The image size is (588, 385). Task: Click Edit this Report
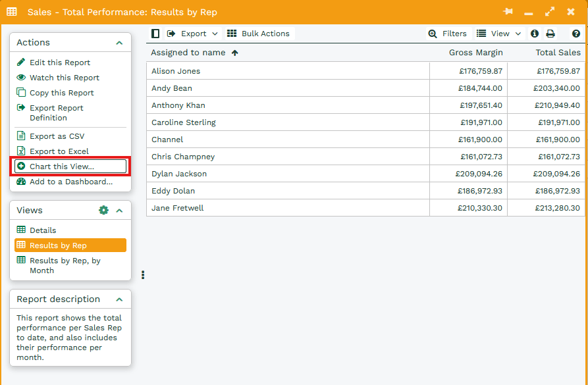[x=60, y=63]
